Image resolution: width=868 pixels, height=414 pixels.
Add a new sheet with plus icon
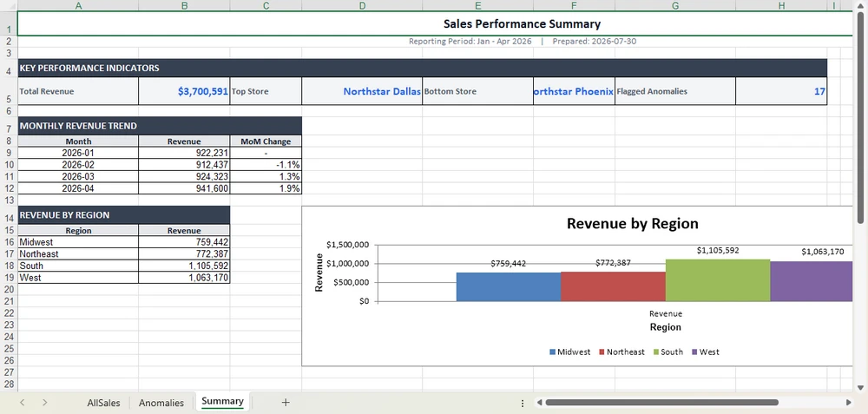coord(286,403)
